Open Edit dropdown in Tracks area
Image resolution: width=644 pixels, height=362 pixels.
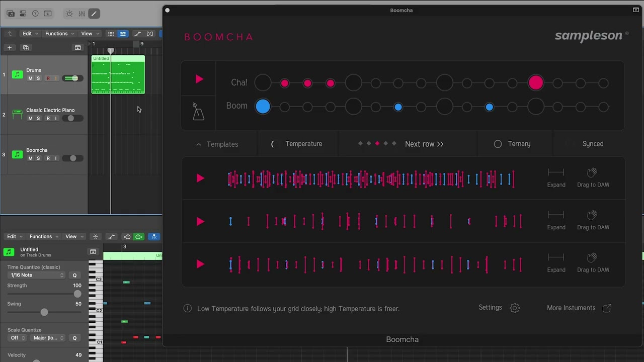click(30, 34)
